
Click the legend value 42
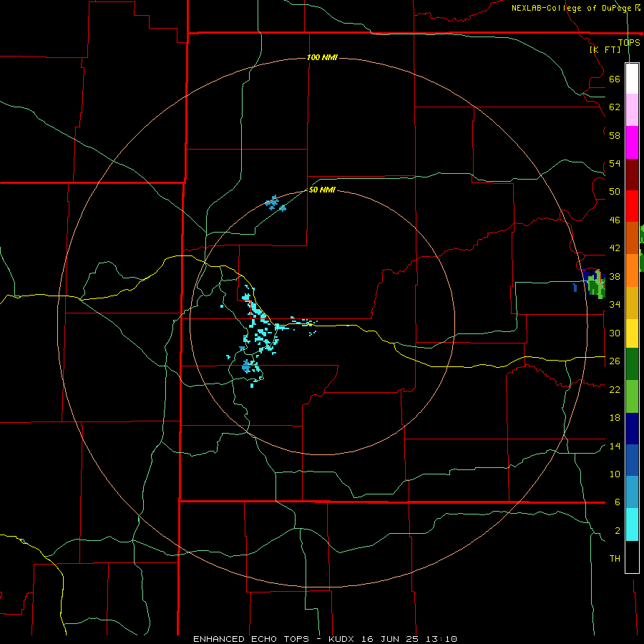615,248
